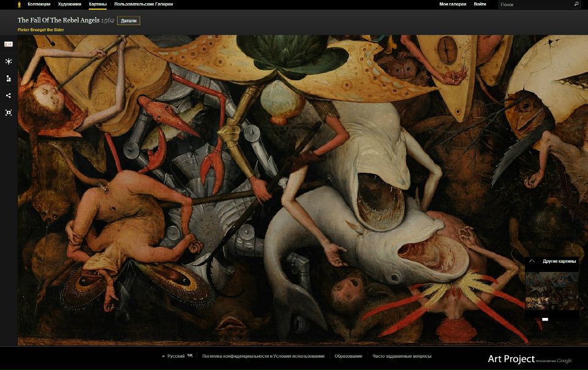Open the museum view icon in sidebar

click(x=9, y=61)
